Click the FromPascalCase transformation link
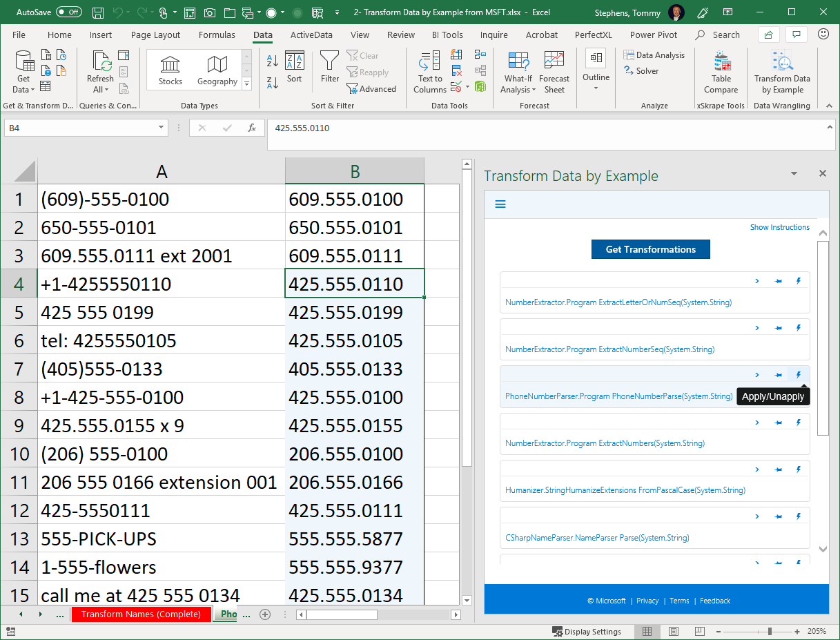The image size is (840, 640). (x=625, y=490)
